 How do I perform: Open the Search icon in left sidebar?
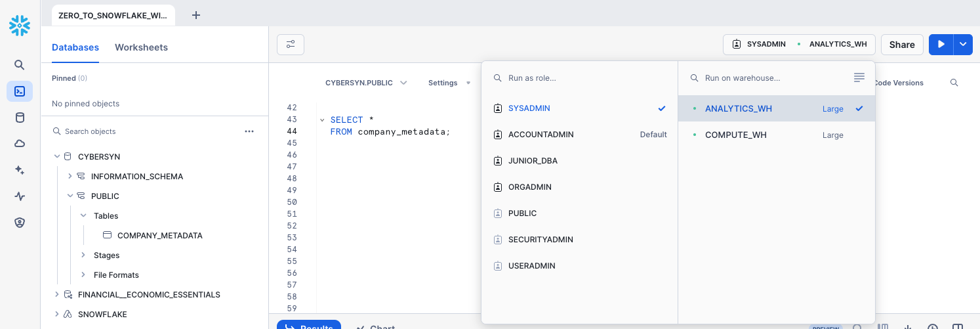coord(20,65)
